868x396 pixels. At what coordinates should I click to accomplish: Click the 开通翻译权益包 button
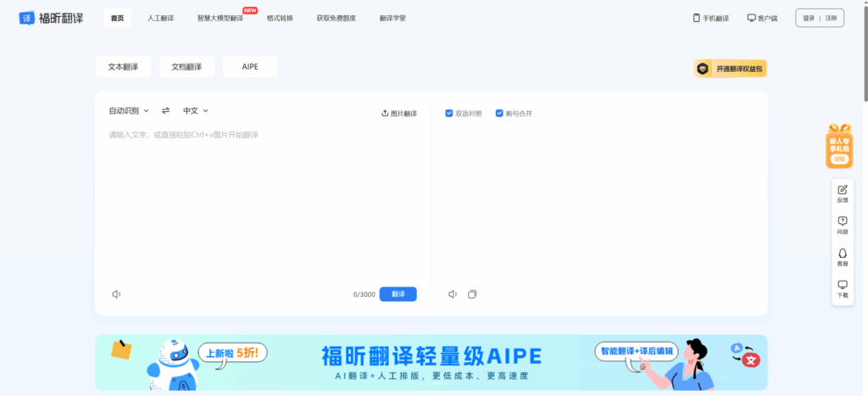coord(730,69)
